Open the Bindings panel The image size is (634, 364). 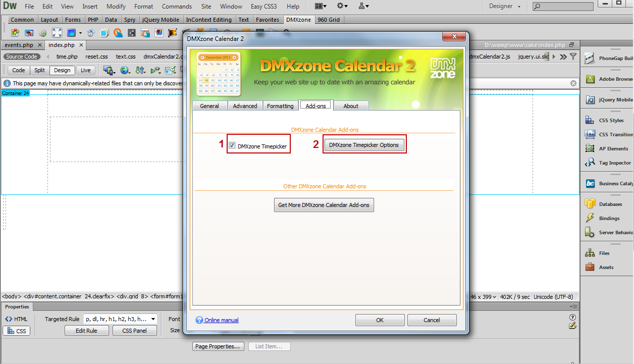tap(609, 218)
